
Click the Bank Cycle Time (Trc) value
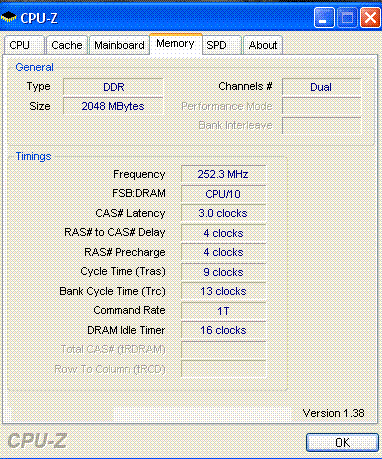tap(223, 291)
